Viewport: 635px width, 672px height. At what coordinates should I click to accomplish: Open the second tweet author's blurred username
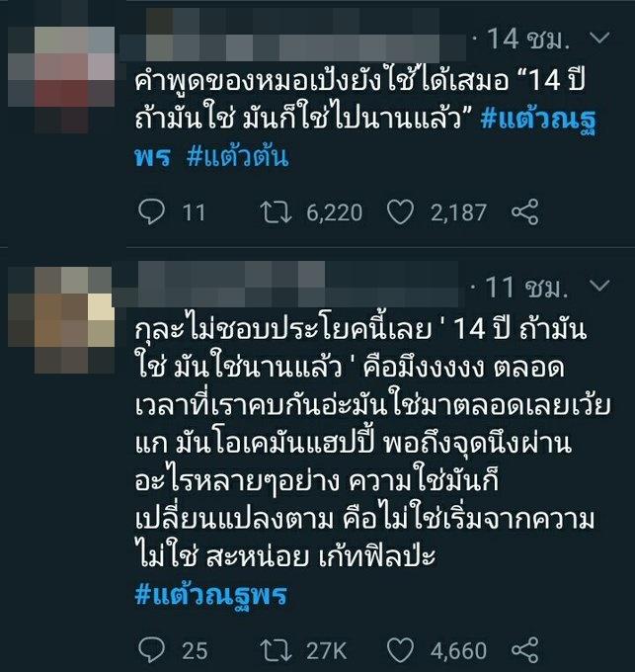285,285
